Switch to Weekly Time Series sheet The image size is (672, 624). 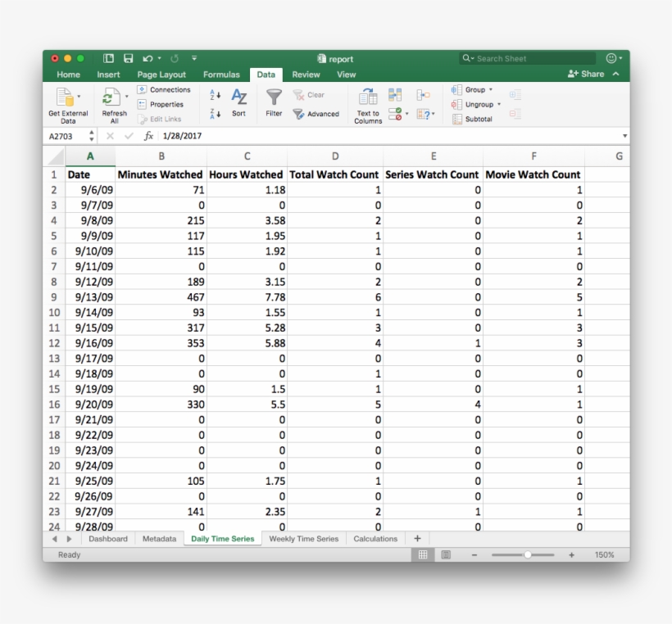(304, 539)
